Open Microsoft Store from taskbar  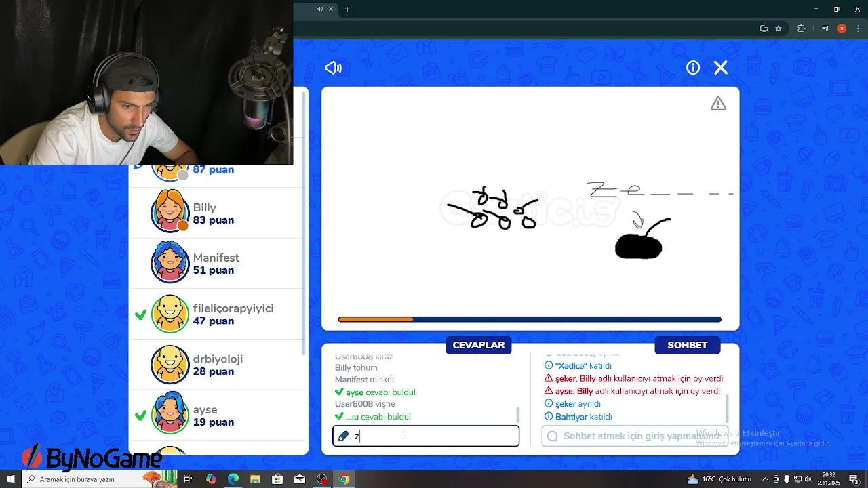[x=277, y=479]
